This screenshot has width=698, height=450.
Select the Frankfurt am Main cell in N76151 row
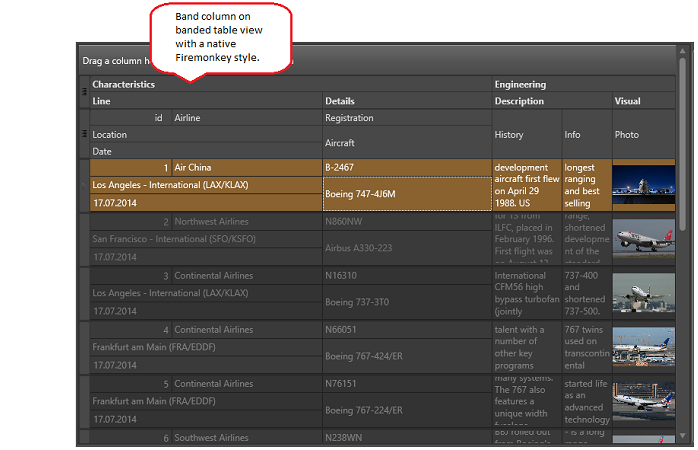(206, 401)
